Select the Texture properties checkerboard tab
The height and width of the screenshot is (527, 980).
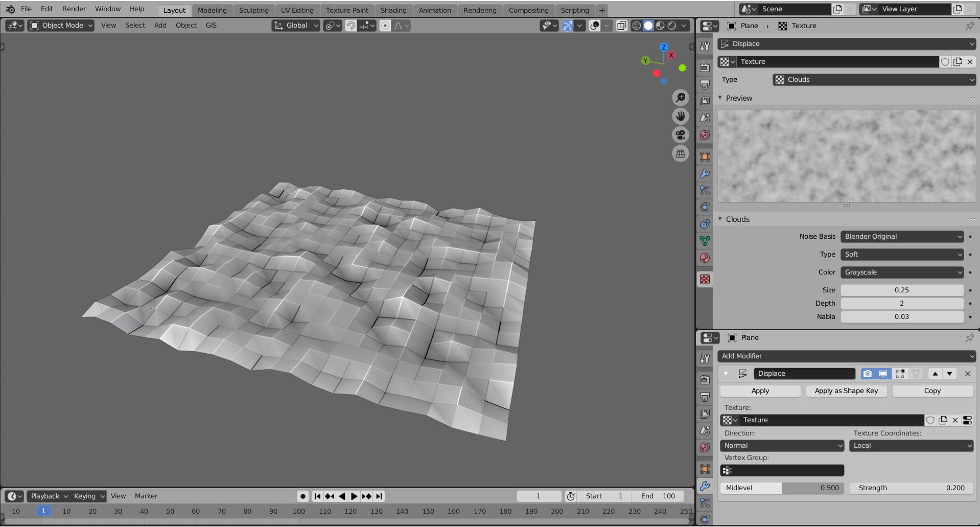tap(705, 280)
